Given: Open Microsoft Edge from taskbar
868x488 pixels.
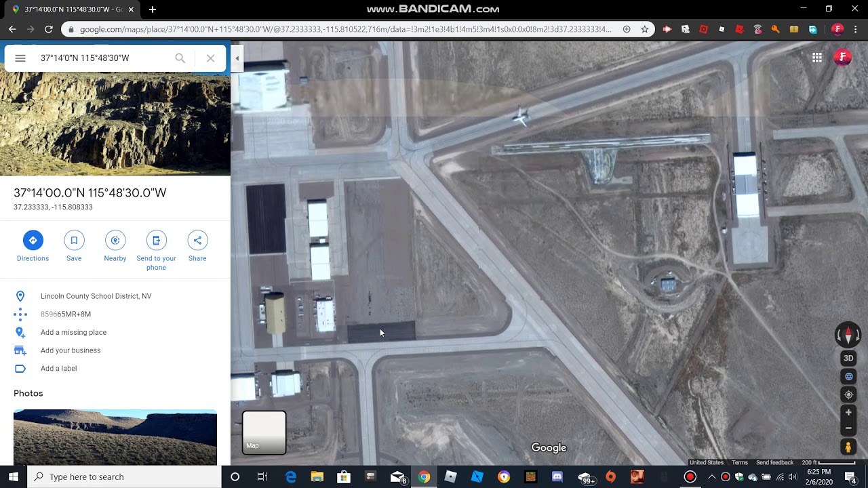Looking at the screenshot, I should click(x=290, y=477).
